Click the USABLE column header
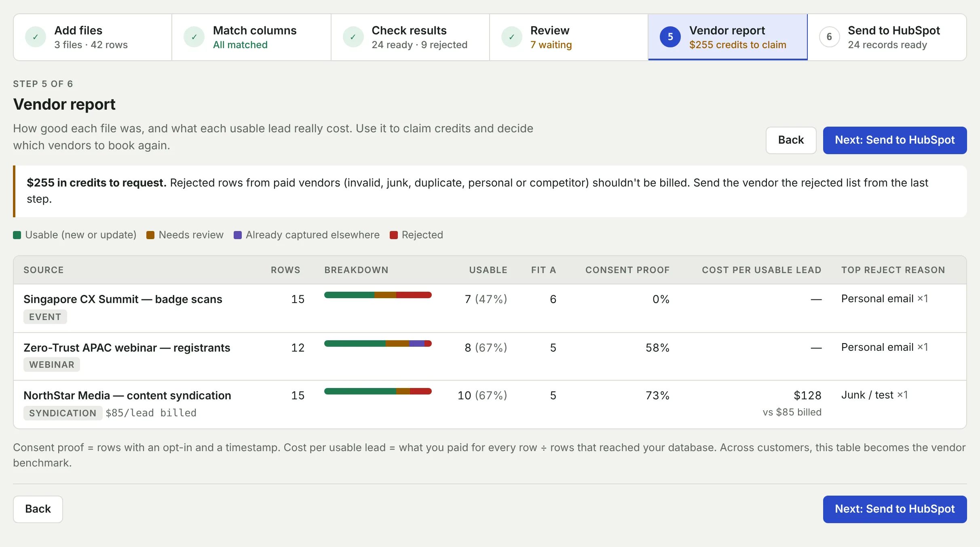Screen dimensions: 980x547 tap(488, 270)
